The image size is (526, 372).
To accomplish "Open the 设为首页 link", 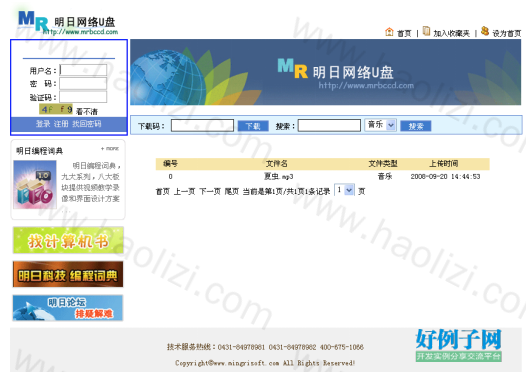I will 507,34.
